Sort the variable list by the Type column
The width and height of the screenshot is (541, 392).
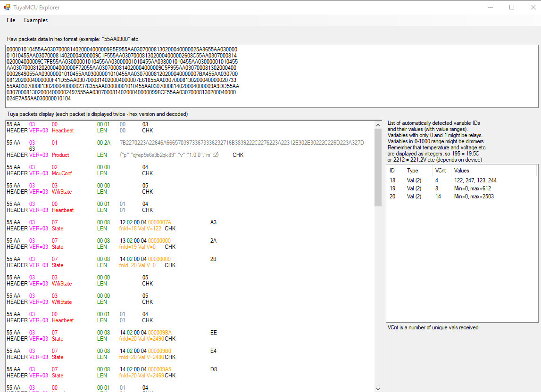click(x=418, y=171)
